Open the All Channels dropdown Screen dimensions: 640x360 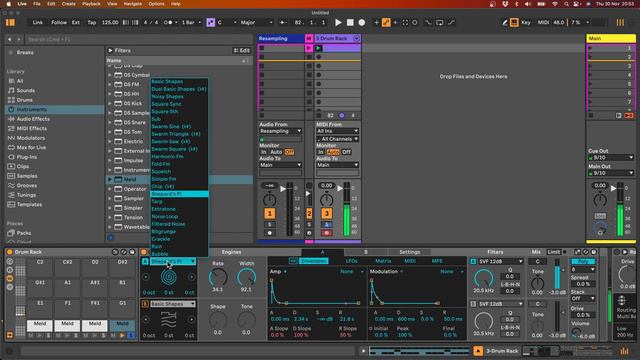click(338, 139)
